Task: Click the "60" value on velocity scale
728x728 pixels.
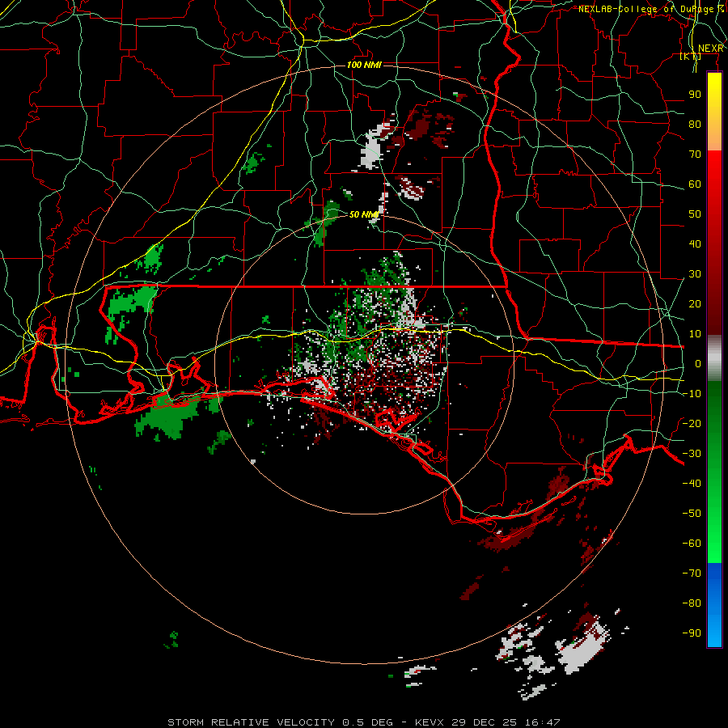Action: point(695,184)
